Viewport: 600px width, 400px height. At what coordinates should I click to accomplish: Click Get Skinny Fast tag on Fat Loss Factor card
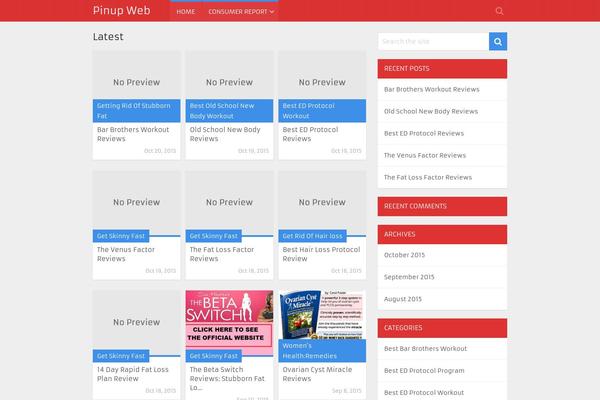click(214, 236)
